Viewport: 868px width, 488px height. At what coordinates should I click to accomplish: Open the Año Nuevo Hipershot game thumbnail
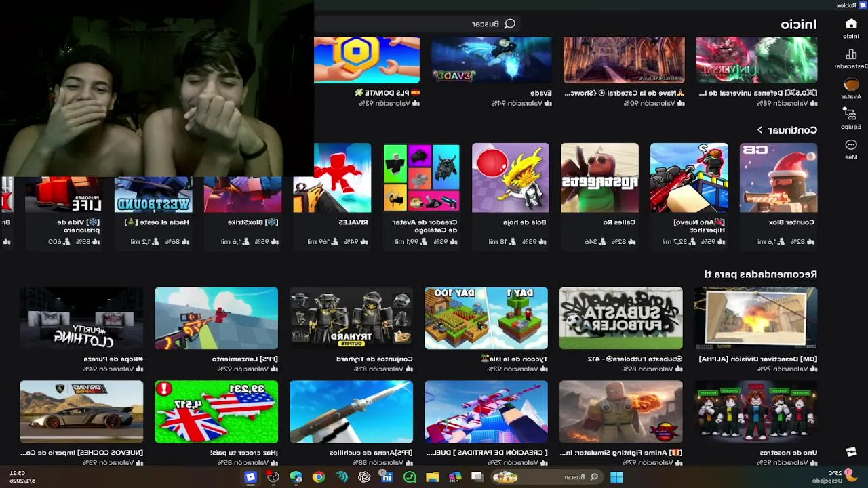(x=689, y=178)
